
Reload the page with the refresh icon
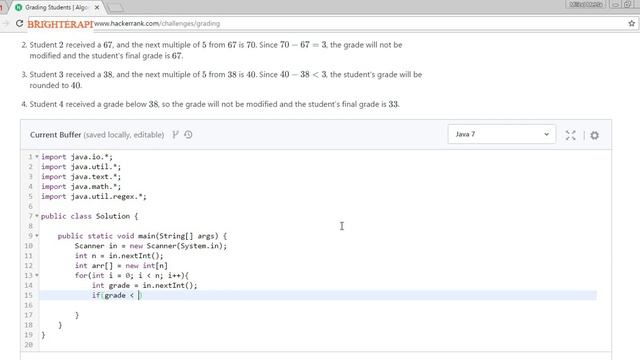coord(19,23)
